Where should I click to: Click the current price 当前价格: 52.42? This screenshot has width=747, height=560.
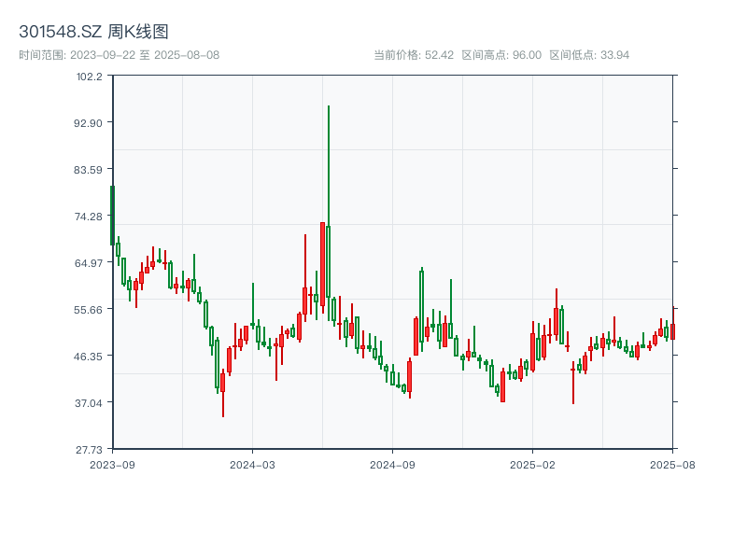414,55
